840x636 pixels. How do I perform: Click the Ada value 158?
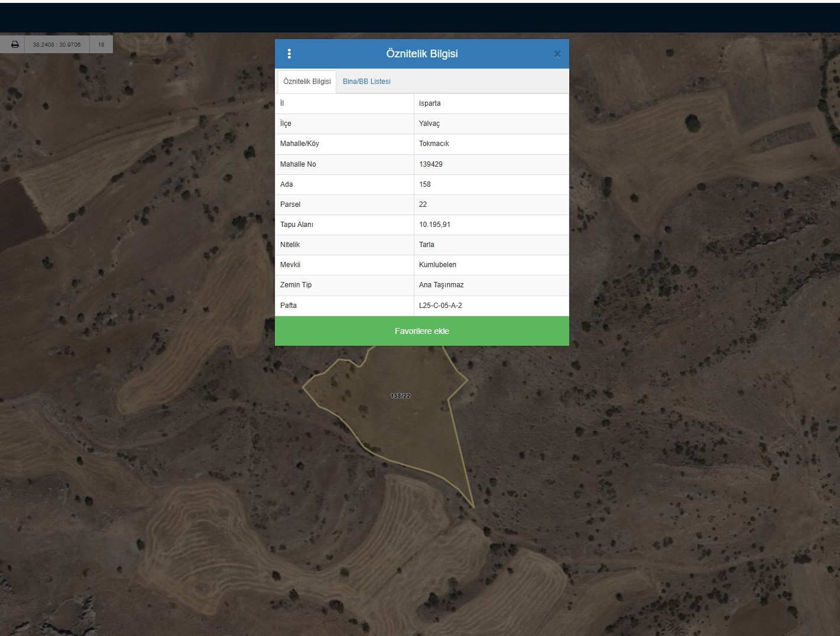[x=425, y=184]
